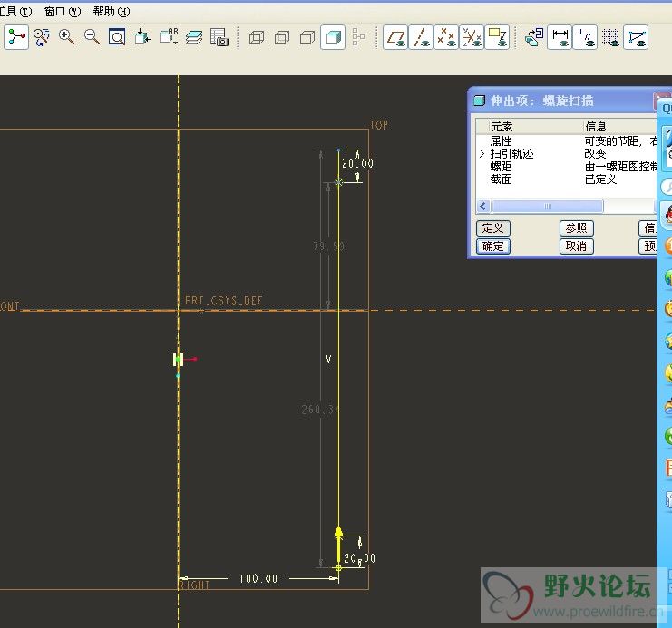Click the greyed model tree icon
The image size is (672, 628).
tap(358, 37)
